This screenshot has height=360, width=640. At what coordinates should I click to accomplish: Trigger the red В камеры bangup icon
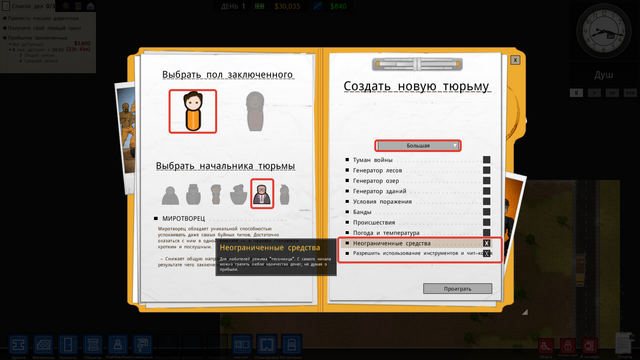590,346
